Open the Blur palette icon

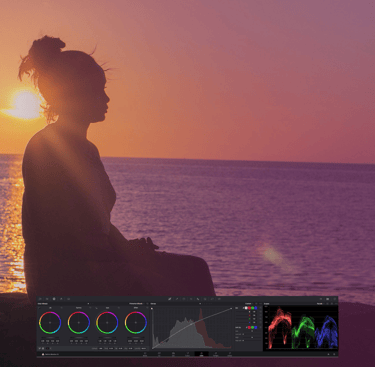click(x=198, y=299)
